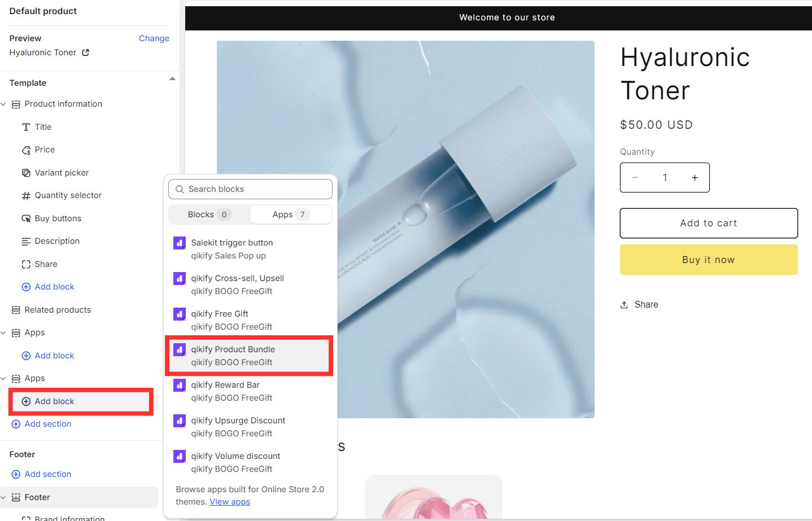The height and width of the screenshot is (521, 812).
Task: Collapse the Template panel arrow
Action: [x=172, y=79]
